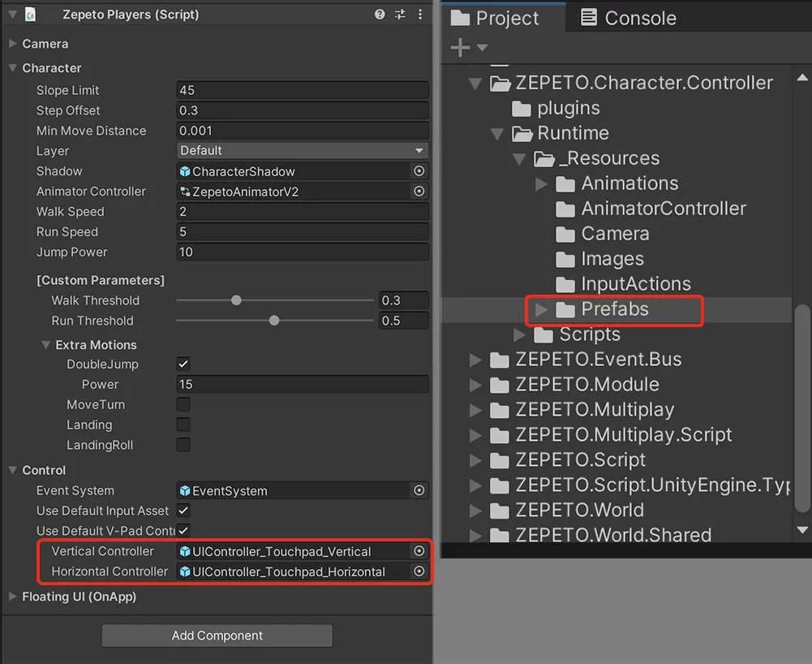This screenshot has height=664, width=812.
Task: Switch to the Console tab
Action: click(629, 18)
